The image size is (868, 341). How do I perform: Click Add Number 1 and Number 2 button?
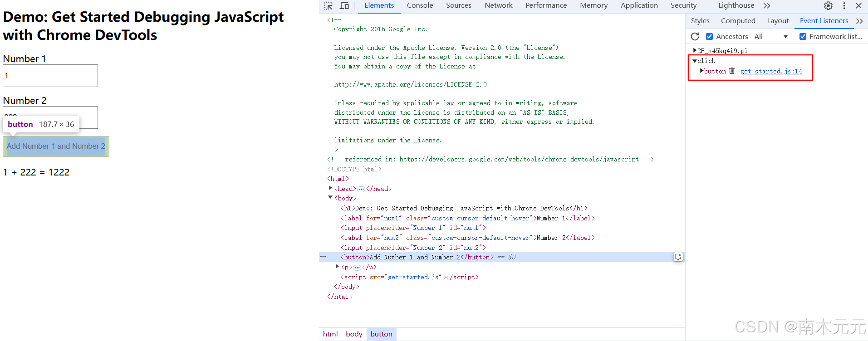(56, 146)
